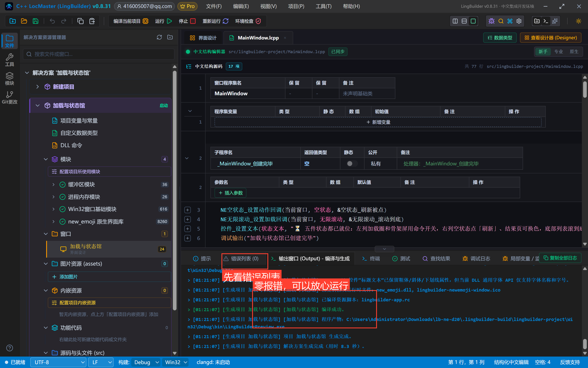This screenshot has width=588, height=368.
Task: Click 复制全部日志 button
Action: click(x=560, y=258)
